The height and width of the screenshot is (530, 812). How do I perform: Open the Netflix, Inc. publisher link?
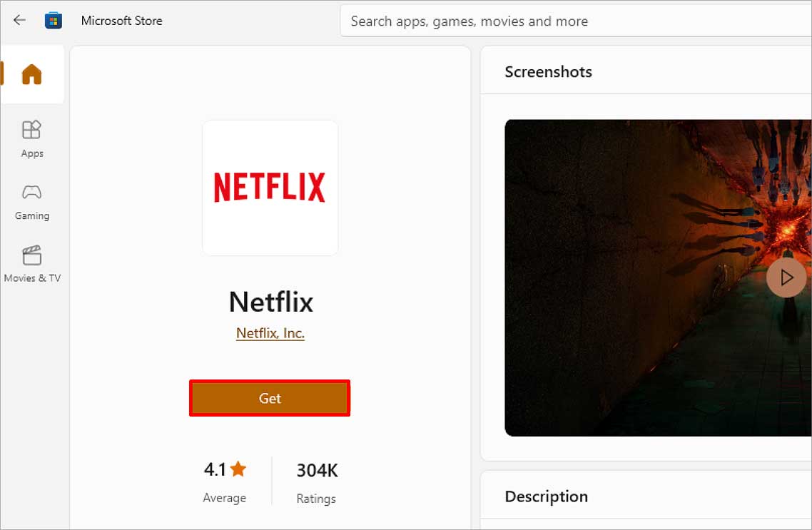[x=270, y=333]
